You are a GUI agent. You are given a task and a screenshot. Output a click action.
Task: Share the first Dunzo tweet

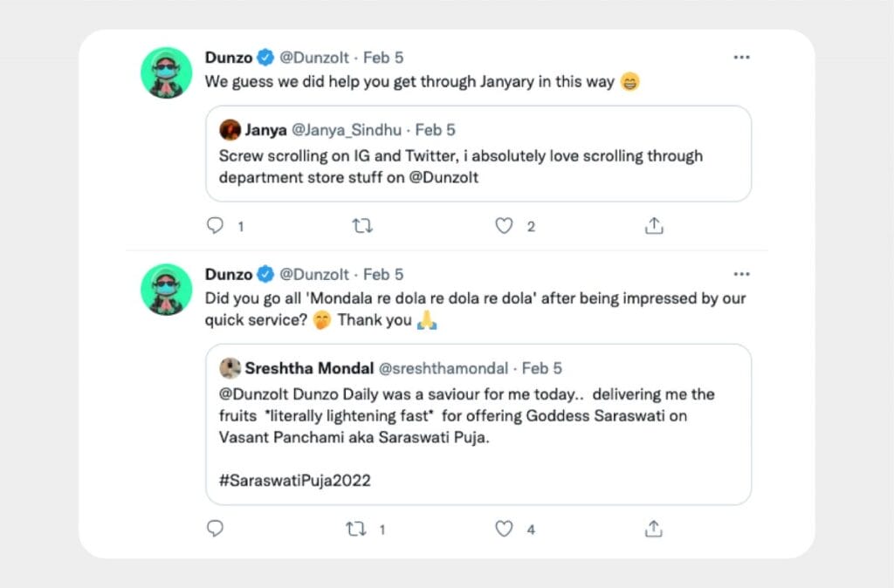pyautogui.click(x=654, y=226)
